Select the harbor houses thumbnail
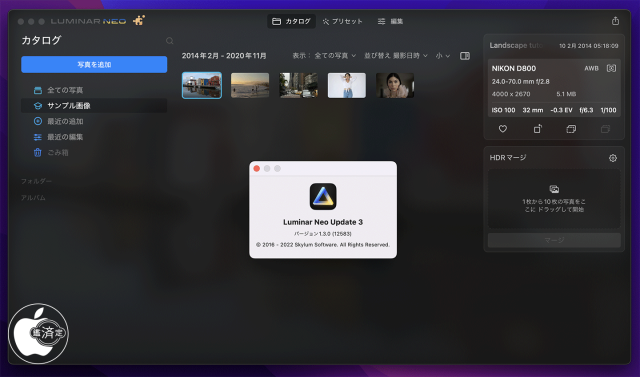This screenshot has width=640, height=377. [202, 85]
